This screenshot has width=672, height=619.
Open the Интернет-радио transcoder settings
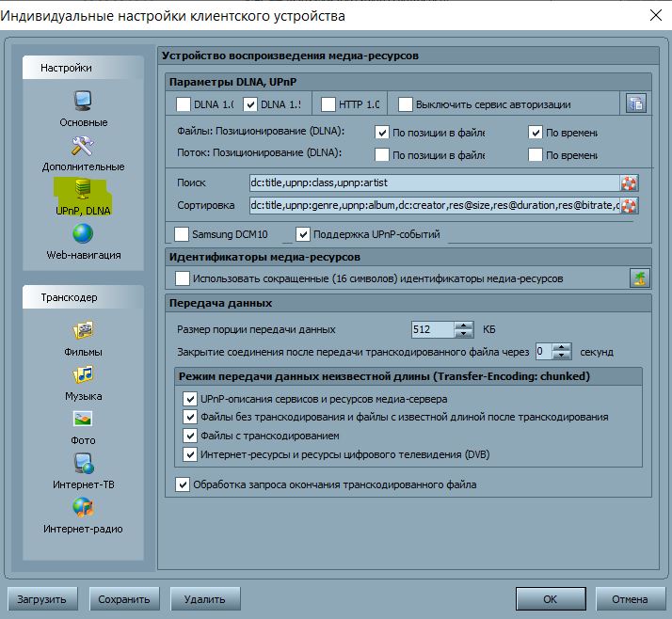[83, 508]
